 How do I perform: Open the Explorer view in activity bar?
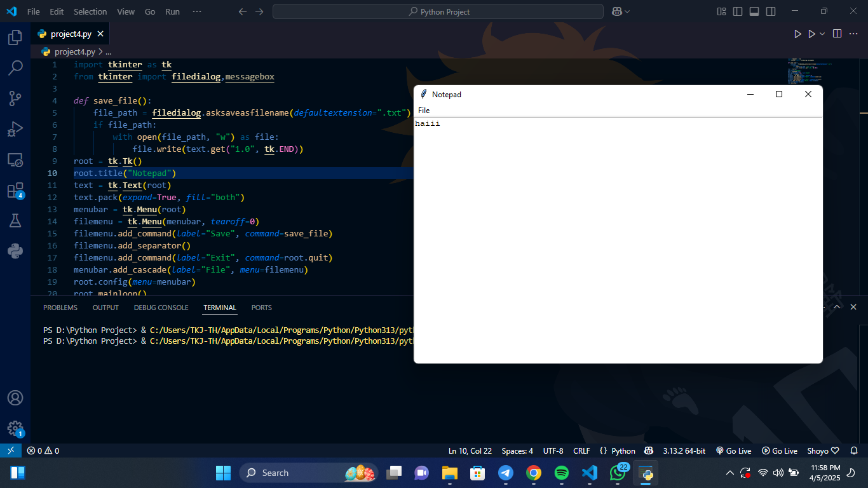pos(15,37)
